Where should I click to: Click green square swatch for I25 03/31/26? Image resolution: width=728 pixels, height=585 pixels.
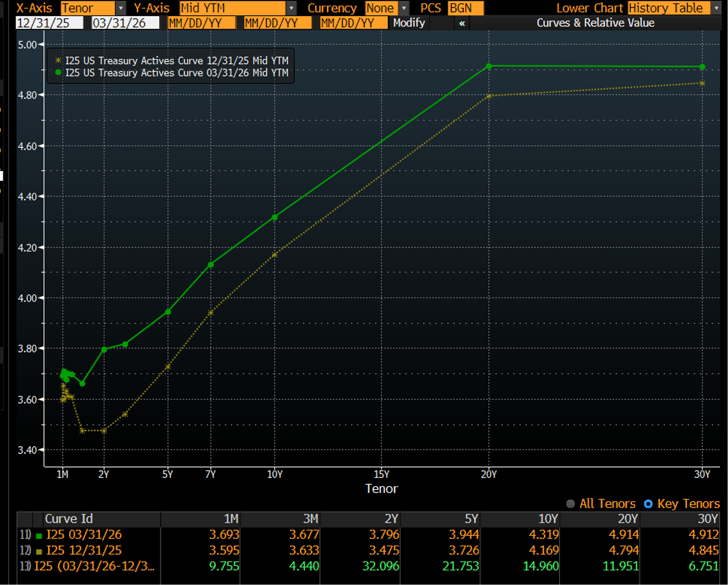39,535
